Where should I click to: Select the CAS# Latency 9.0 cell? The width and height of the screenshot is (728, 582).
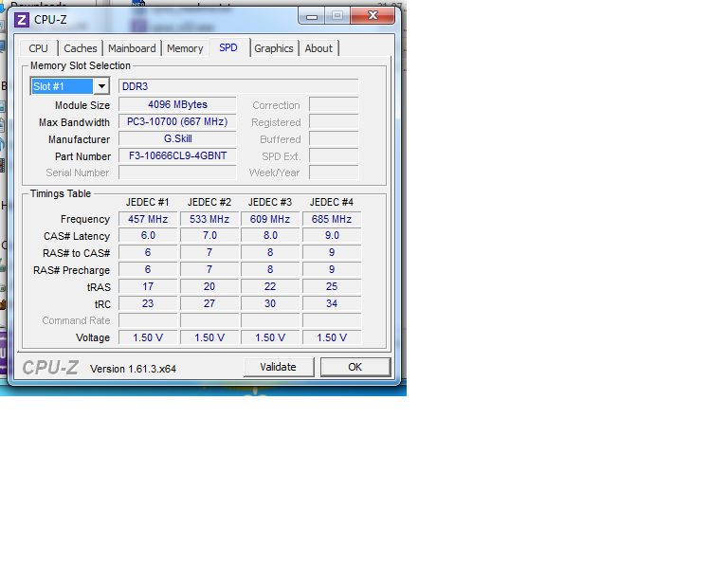tap(332, 236)
